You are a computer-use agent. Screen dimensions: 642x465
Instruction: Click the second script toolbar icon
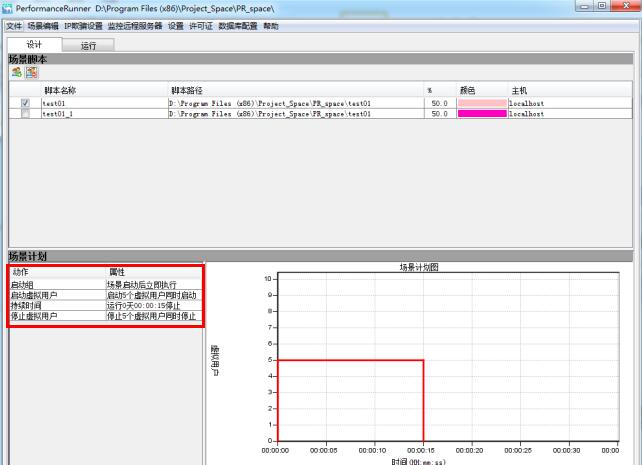click(32, 72)
